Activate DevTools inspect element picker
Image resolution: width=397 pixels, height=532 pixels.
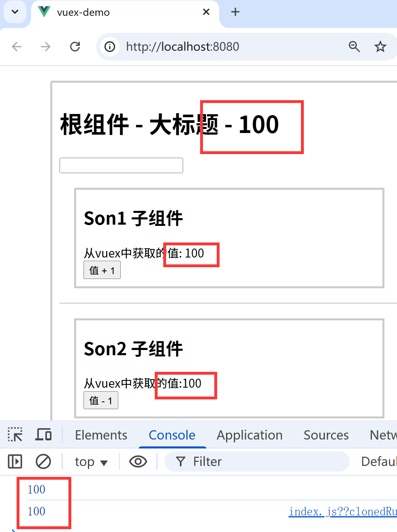pos(15,435)
